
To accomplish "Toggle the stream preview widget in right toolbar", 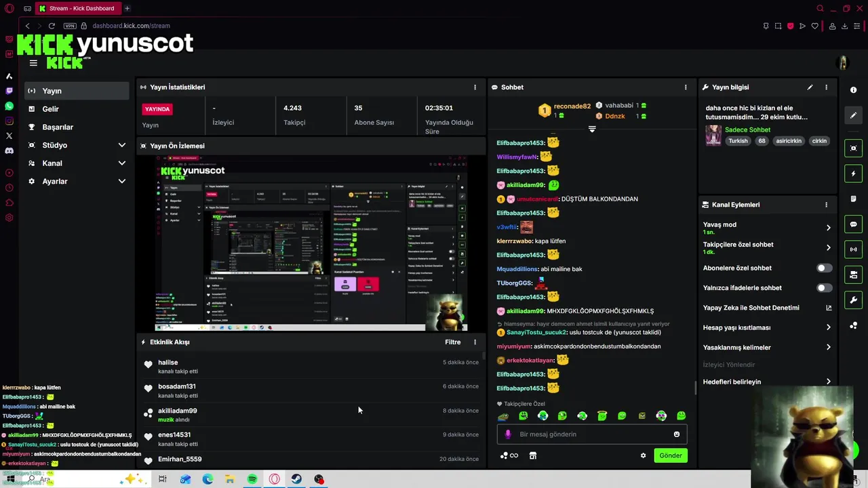I will pos(853,148).
